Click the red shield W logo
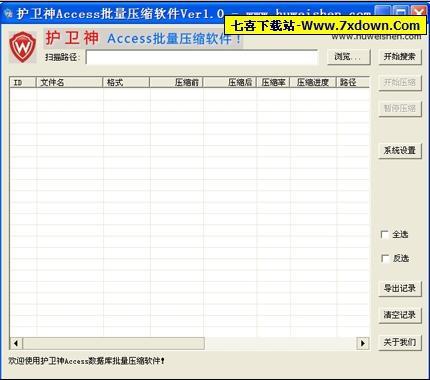Viewport: 430px width, 380px height. pos(23,47)
